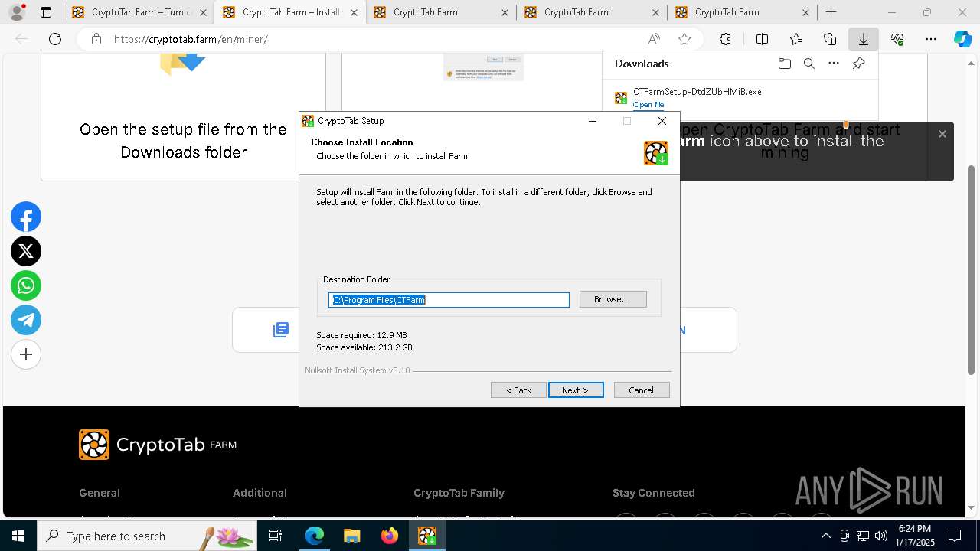Viewport: 980px width, 551px height.
Task: Refresh the page in Edge
Action: point(55,39)
